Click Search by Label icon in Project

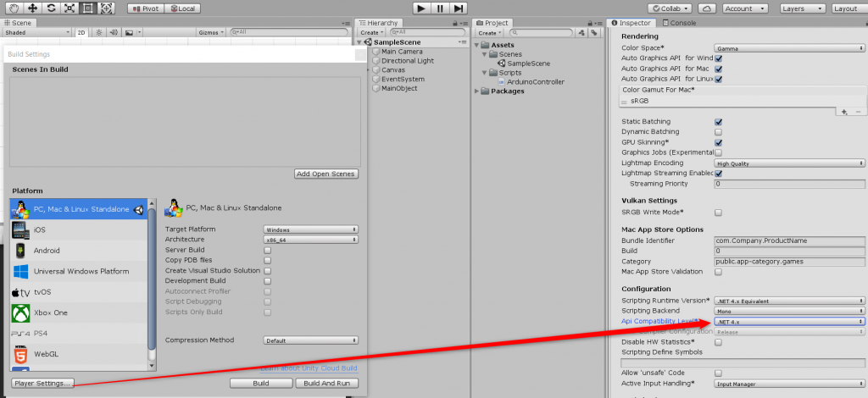(593, 33)
